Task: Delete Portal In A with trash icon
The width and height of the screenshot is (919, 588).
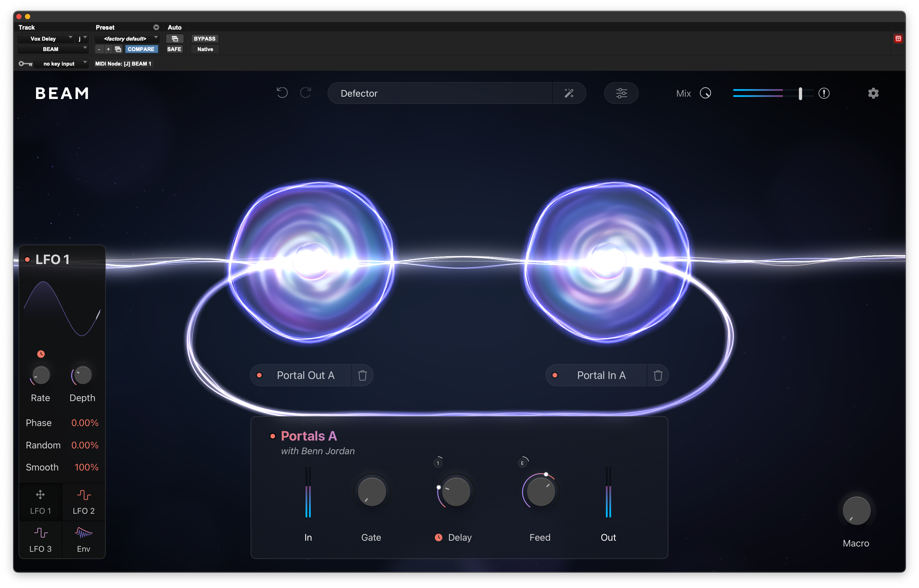Action: (658, 375)
